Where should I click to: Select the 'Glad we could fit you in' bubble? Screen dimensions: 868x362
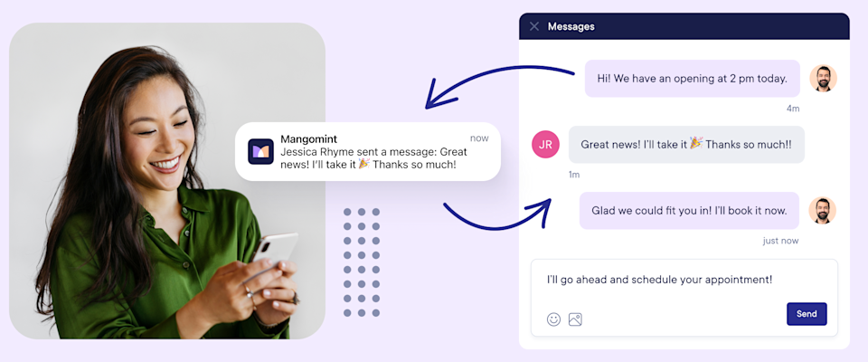pyautogui.click(x=689, y=211)
